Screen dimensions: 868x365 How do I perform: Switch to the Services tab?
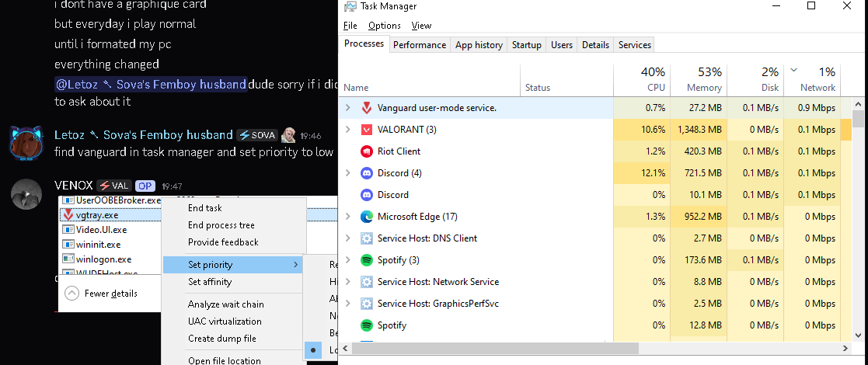(635, 45)
